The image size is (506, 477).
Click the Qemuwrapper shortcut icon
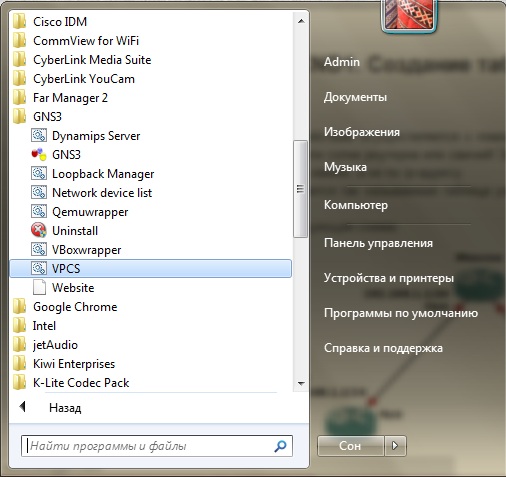[x=39, y=212]
